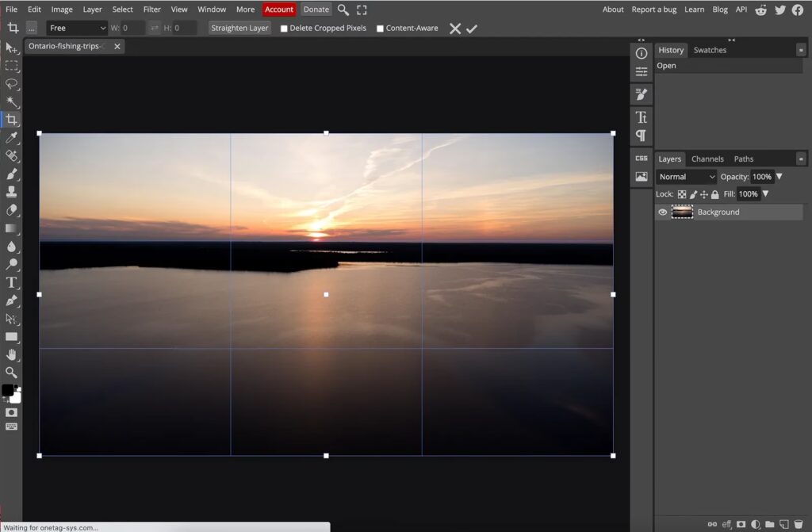Open the Filter menu
The width and height of the screenshot is (812, 532).
coord(151,10)
